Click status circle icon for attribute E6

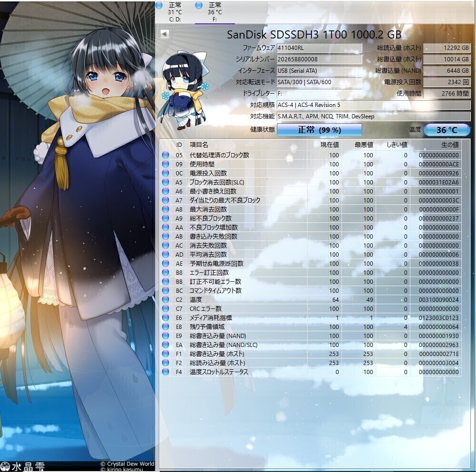click(x=165, y=318)
